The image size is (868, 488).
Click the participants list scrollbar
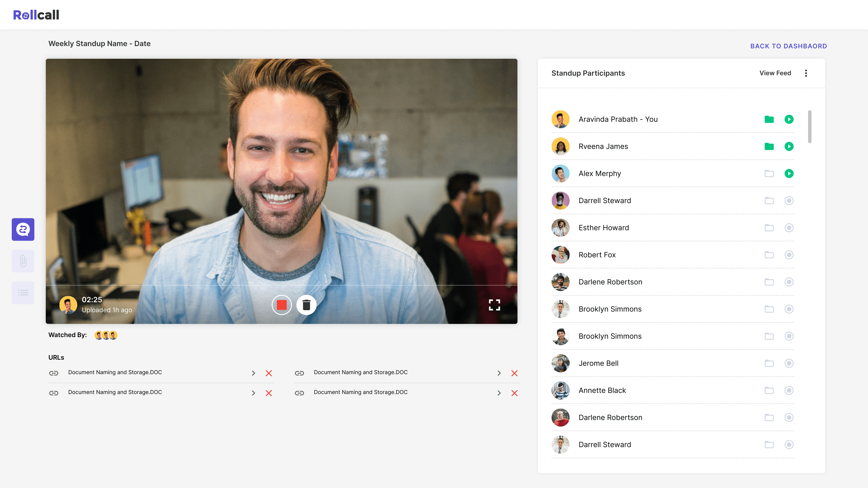(810, 127)
